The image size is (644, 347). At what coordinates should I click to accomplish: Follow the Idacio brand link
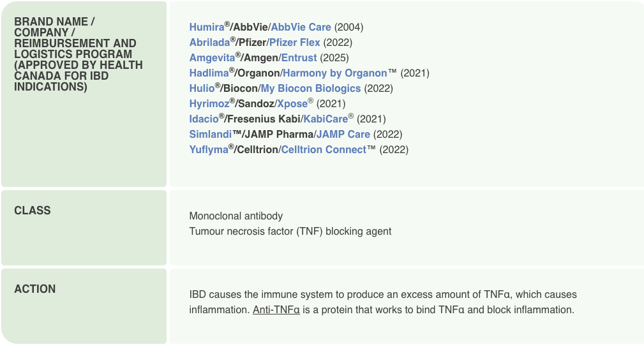(204, 119)
